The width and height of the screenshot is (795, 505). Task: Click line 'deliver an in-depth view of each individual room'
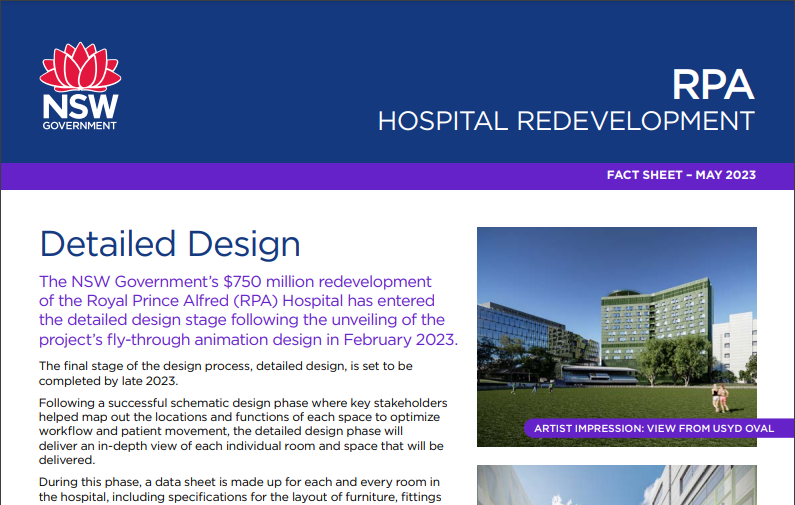point(241,446)
